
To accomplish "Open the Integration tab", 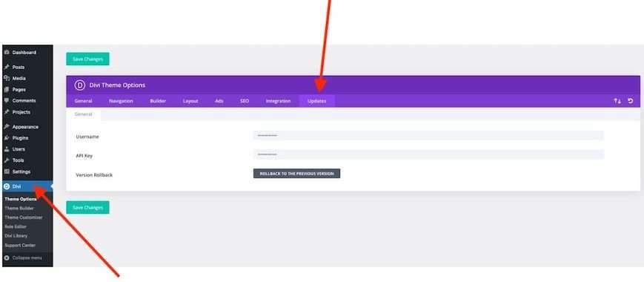I will [x=278, y=101].
